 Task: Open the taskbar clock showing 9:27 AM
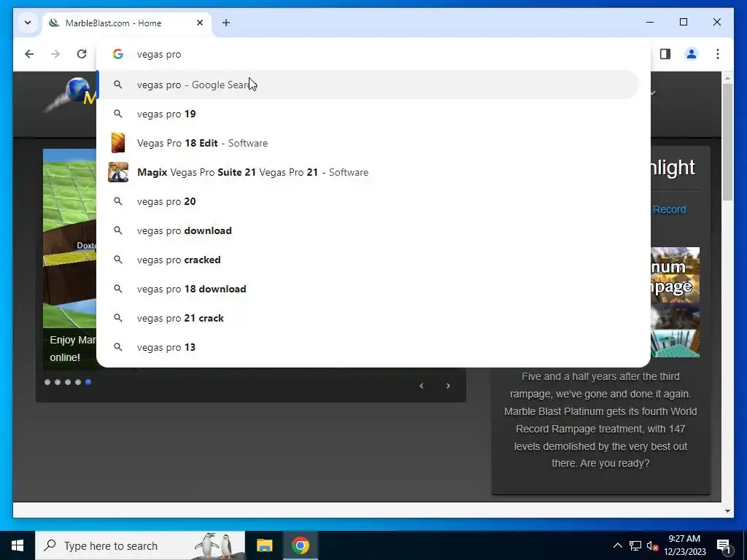684,545
